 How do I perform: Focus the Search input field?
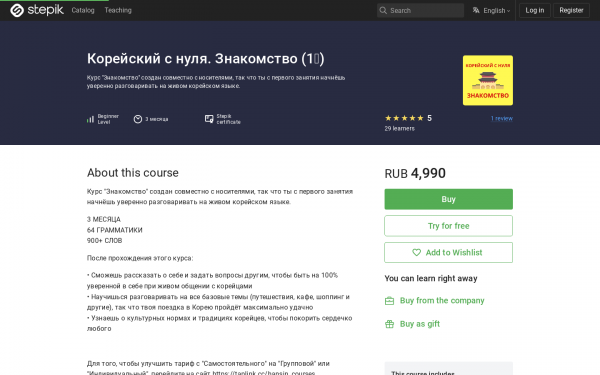[420, 10]
